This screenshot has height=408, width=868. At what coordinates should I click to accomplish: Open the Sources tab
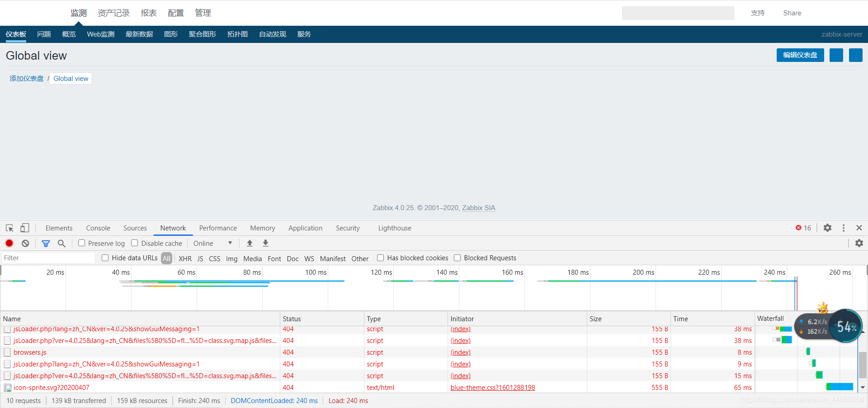coord(135,228)
